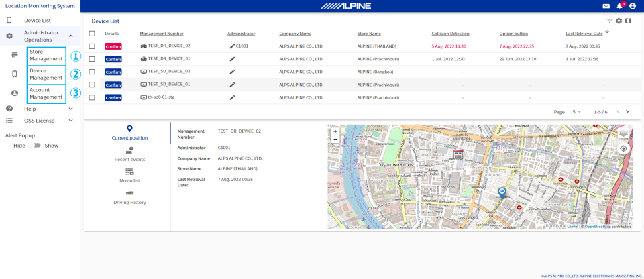The width and height of the screenshot is (644, 279).
Task: Sort by Option button column header
Action: pos(513,34)
